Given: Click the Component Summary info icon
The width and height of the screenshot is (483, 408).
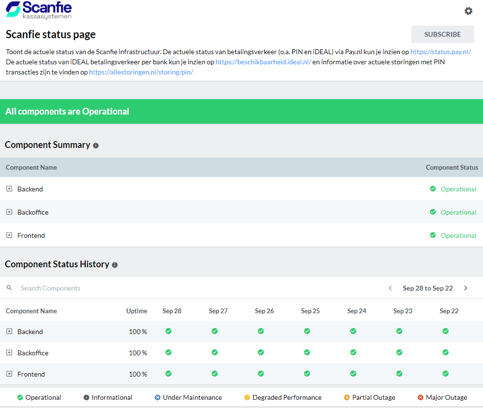Looking at the screenshot, I should pyautogui.click(x=96, y=146).
